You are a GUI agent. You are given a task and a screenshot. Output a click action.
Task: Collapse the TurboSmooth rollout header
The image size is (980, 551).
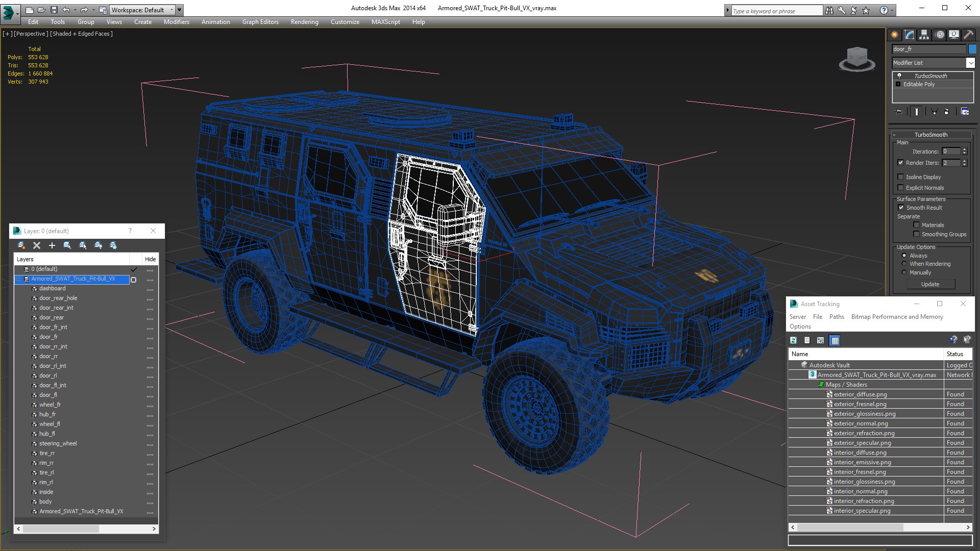pyautogui.click(x=930, y=135)
